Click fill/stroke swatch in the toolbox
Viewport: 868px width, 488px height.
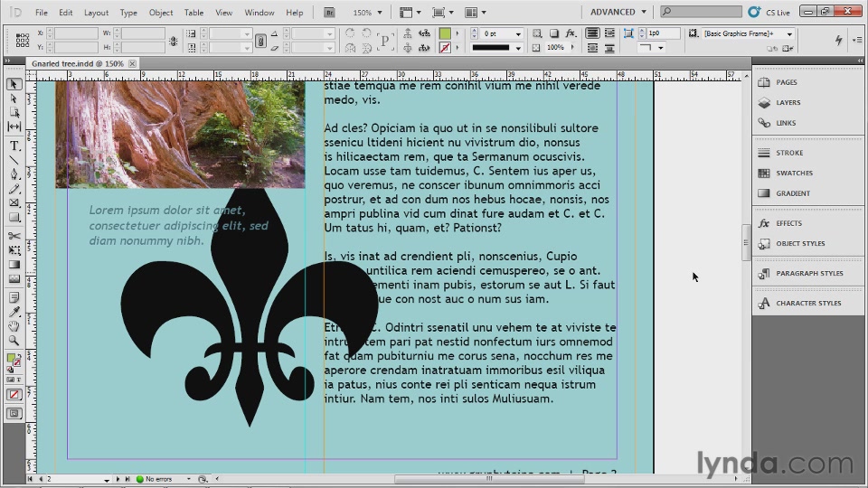click(14, 361)
